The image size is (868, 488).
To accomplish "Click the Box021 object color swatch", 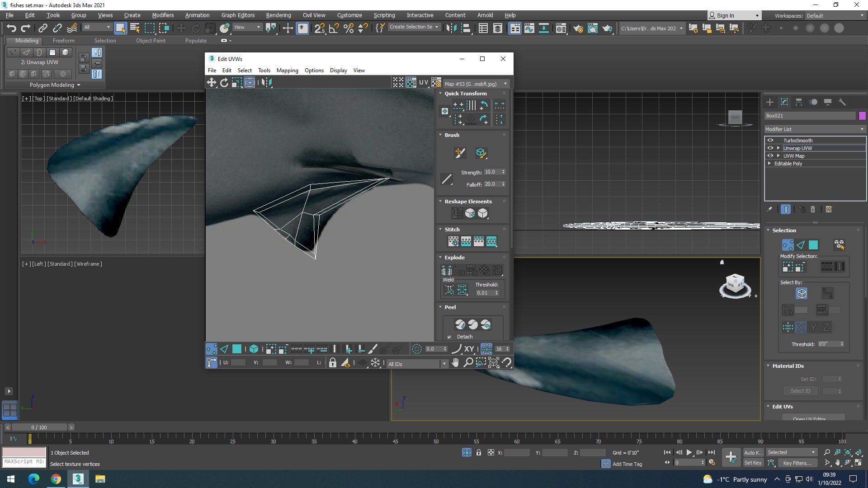I will [862, 116].
